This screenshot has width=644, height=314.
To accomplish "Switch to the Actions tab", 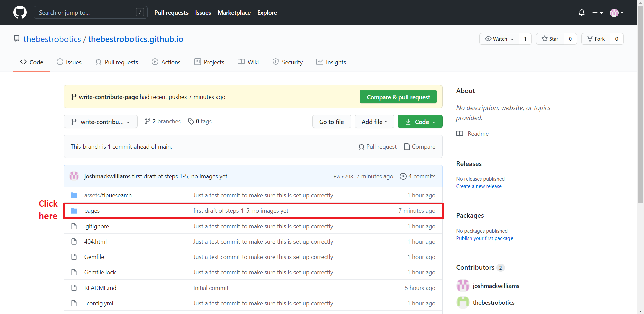I will click(x=166, y=62).
